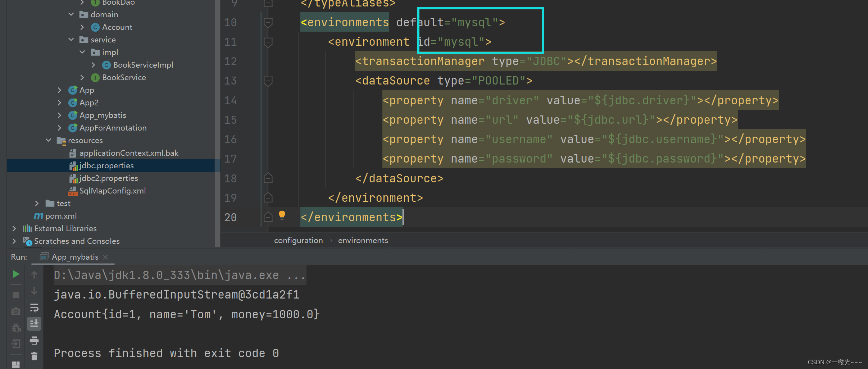Viewport: 868px width, 369px height.
Task: Open BookServiceImpl in the impl package
Action: click(143, 65)
